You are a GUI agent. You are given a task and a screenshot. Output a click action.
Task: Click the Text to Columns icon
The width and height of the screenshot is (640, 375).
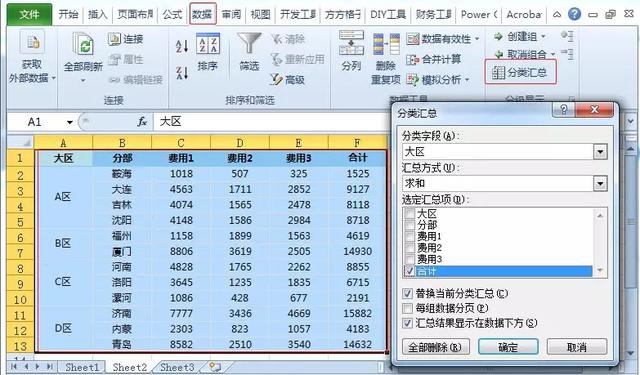click(351, 43)
